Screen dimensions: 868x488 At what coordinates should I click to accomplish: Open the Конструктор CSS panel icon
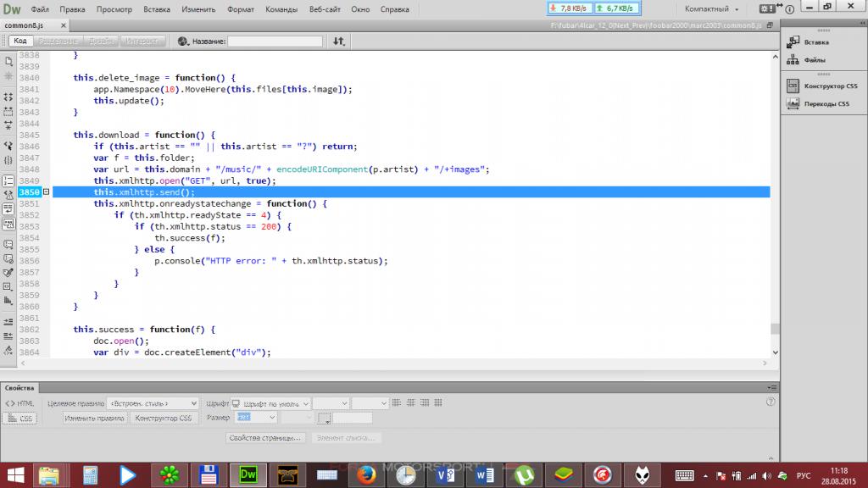pyautogui.click(x=793, y=86)
